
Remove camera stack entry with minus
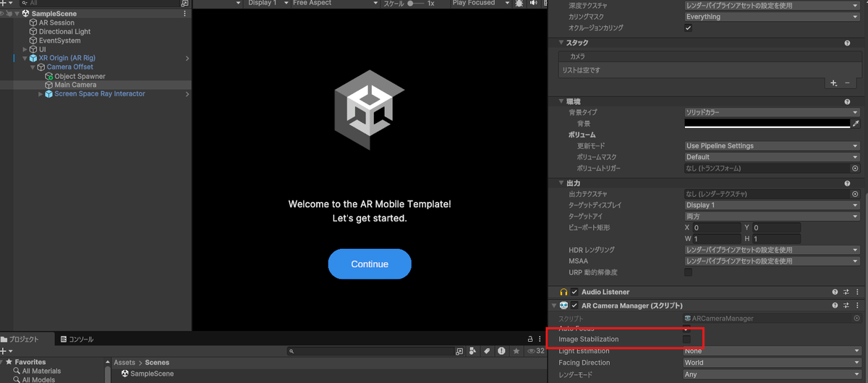tap(847, 83)
